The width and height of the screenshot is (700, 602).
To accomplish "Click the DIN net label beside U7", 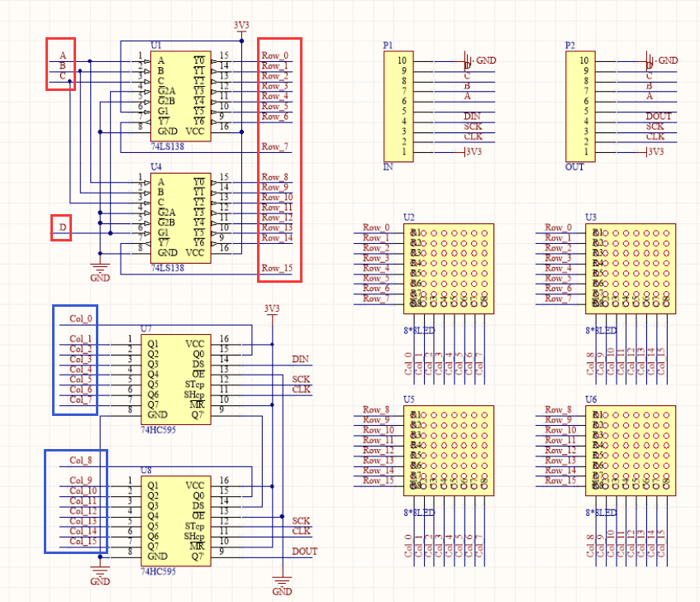I will click(x=302, y=360).
